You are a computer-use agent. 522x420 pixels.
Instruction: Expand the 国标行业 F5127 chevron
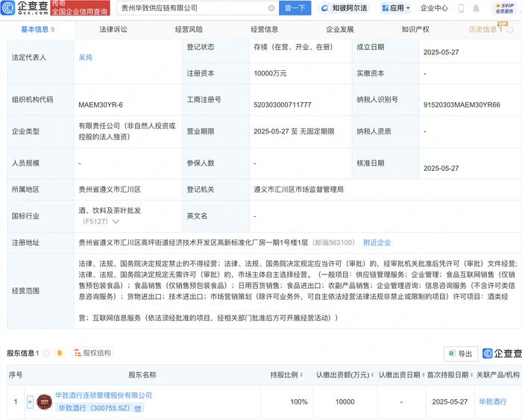[116, 222]
